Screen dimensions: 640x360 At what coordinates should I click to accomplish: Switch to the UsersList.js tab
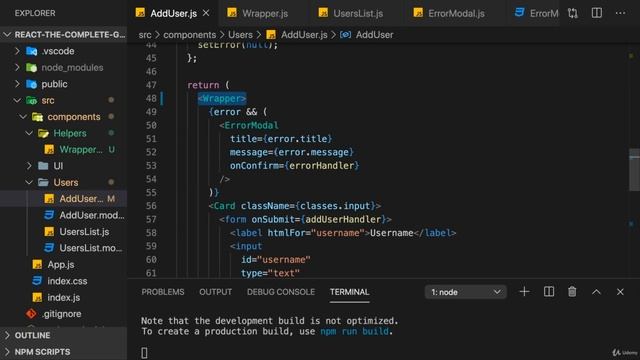(x=351, y=13)
